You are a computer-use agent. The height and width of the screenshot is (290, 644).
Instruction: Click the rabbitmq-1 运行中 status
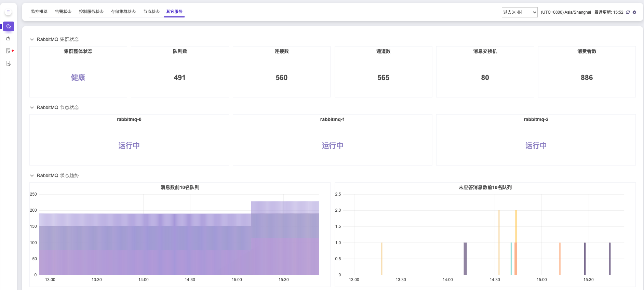[x=332, y=146]
